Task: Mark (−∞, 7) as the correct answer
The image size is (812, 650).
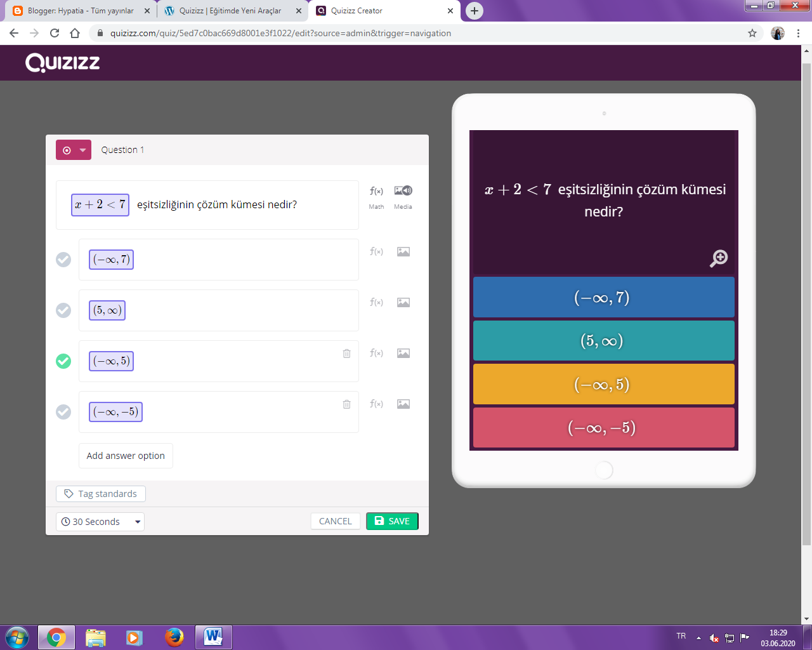Action: [x=63, y=259]
